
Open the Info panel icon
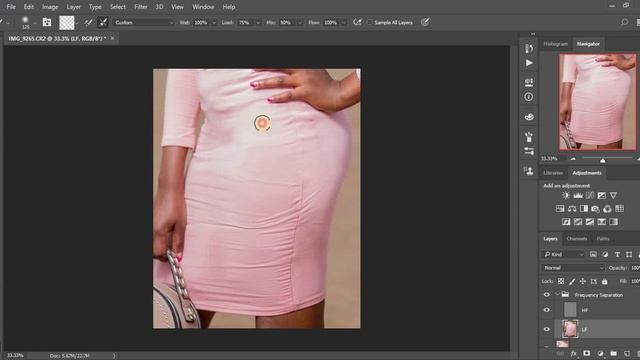(529, 97)
